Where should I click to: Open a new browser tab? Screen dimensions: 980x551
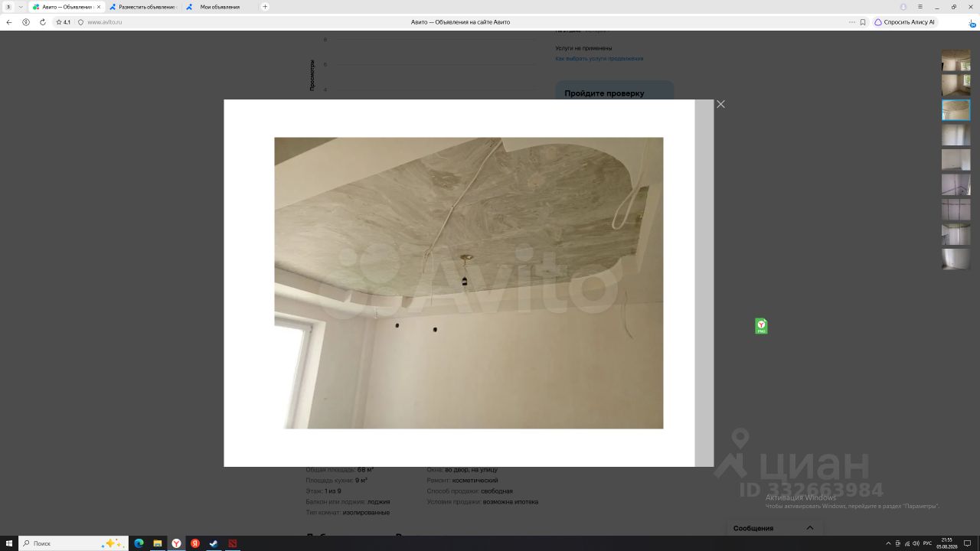coord(265,7)
